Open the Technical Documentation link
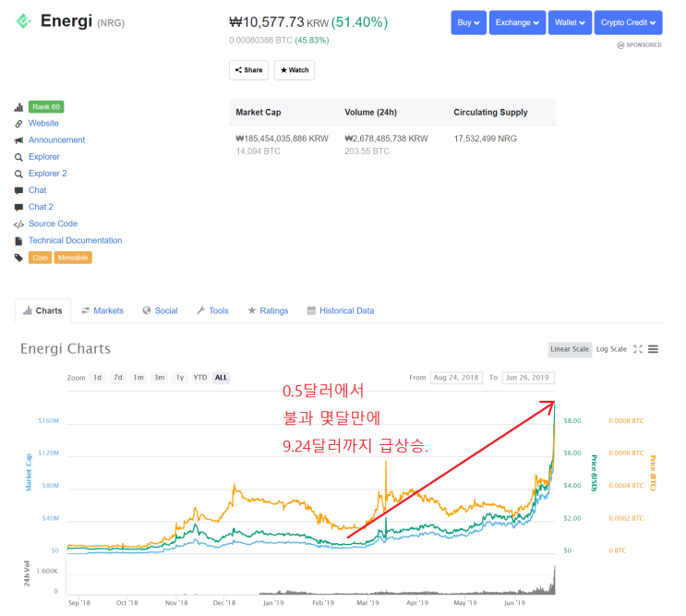This screenshot has height=616, width=686. click(x=75, y=240)
